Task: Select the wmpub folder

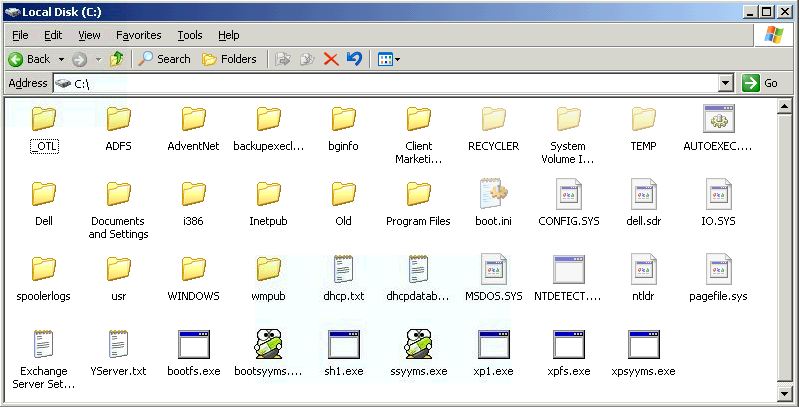Action: tap(269, 279)
